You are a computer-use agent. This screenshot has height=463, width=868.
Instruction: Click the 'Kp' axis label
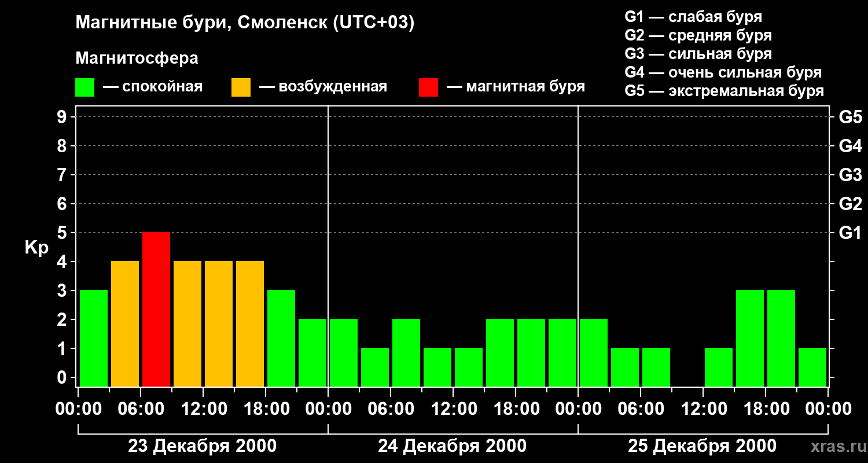click(36, 248)
